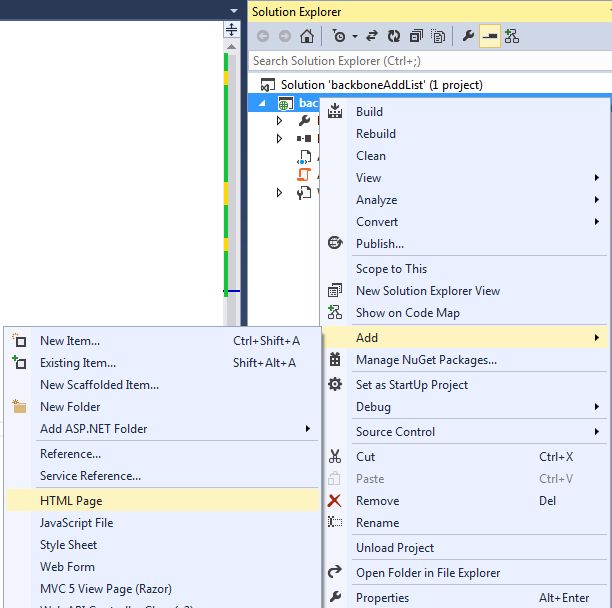Click Unload Project
Image resolution: width=612 pixels, height=608 pixels.
464,548
